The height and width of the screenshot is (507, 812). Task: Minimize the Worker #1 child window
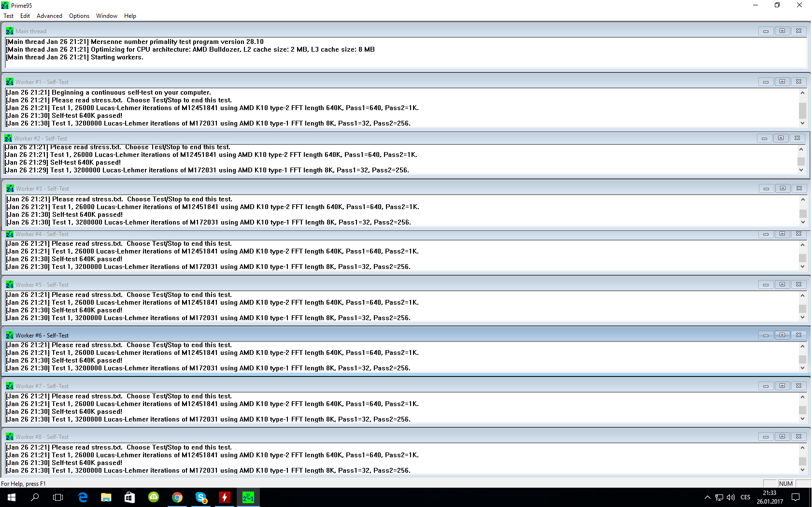click(766, 82)
